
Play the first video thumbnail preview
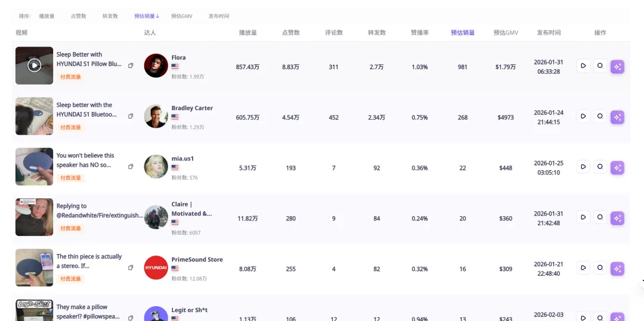(x=34, y=66)
